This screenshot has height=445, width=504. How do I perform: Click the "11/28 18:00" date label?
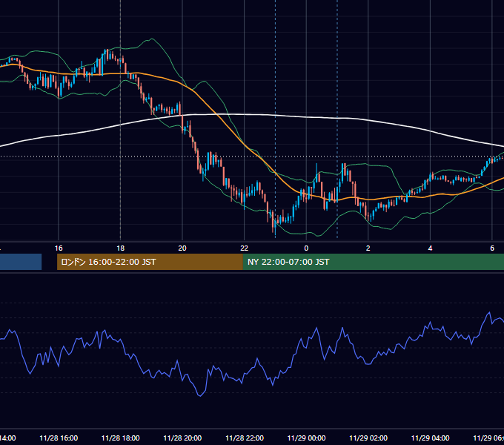[x=121, y=438]
